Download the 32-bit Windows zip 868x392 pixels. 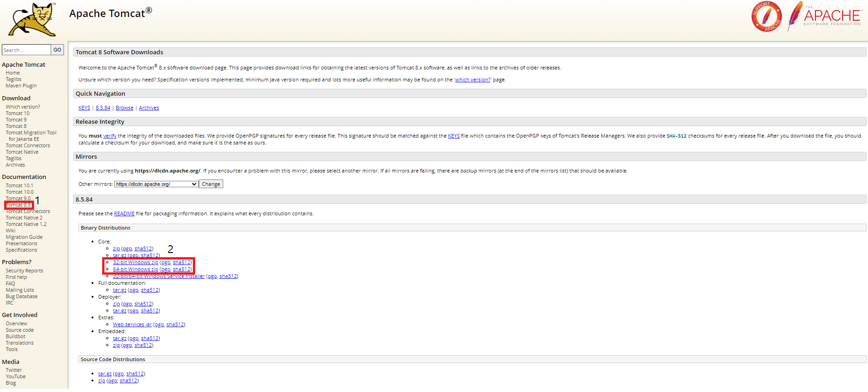tap(135, 262)
